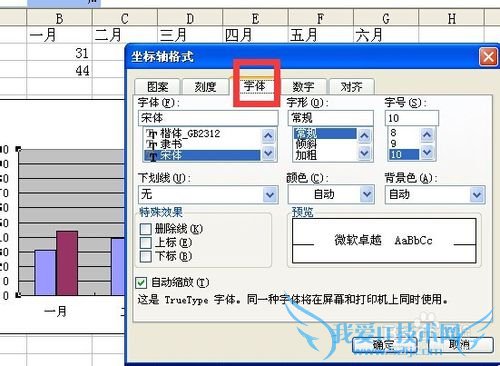Click the 字号 size input field
500x366 pixels.
(x=412, y=118)
